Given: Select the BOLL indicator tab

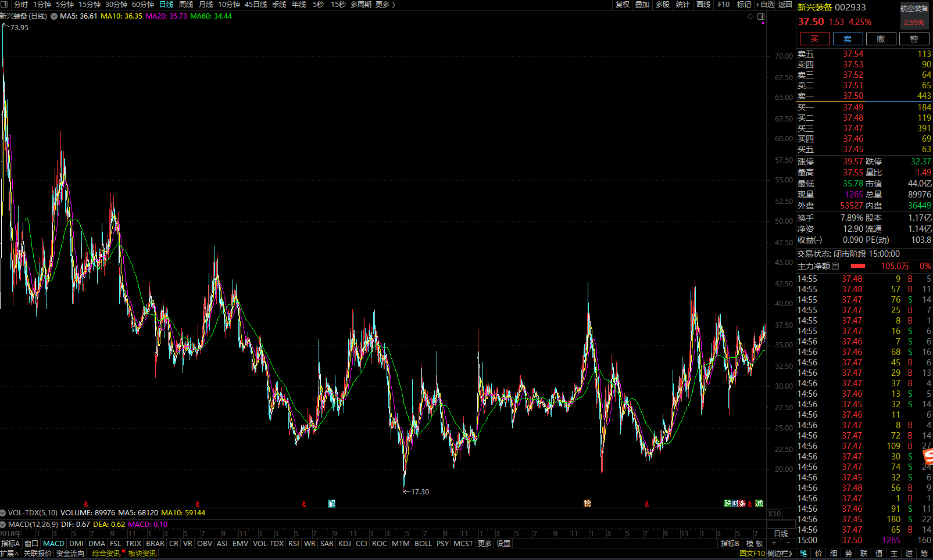Looking at the screenshot, I should [x=423, y=544].
